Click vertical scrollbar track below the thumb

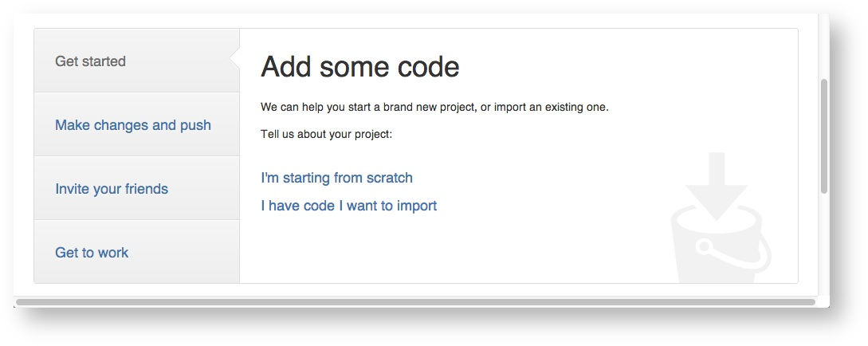(x=824, y=239)
